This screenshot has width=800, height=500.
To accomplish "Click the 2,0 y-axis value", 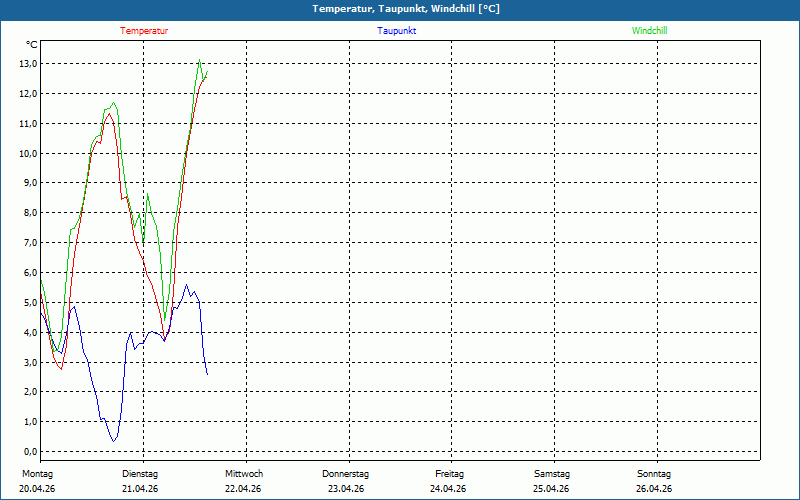I will [30, 391].
